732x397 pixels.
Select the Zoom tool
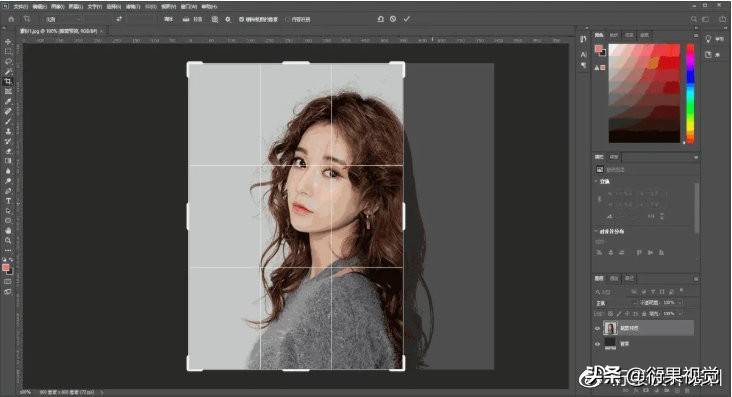tap(8, 240)
